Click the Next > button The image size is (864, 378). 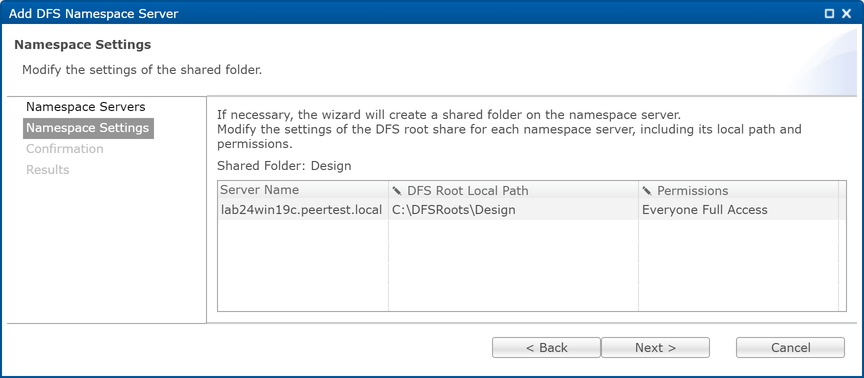pyautogui.click(x=655, y=348)
